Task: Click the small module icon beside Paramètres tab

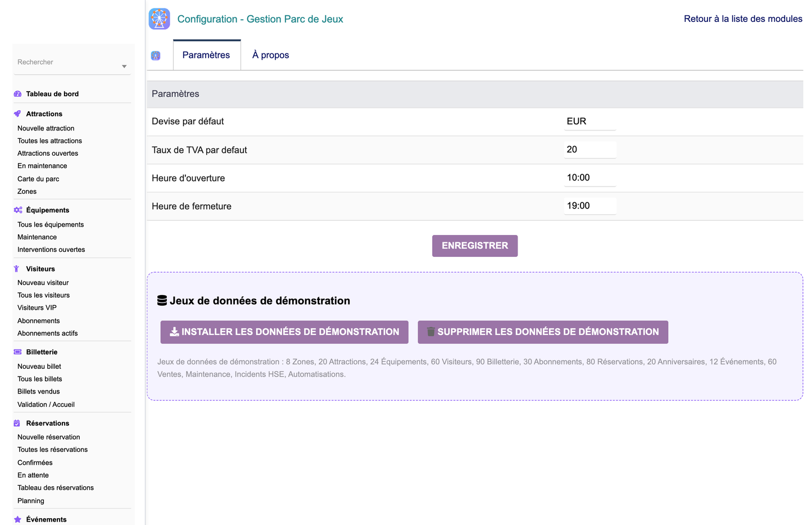Action: tap(156, 56)
